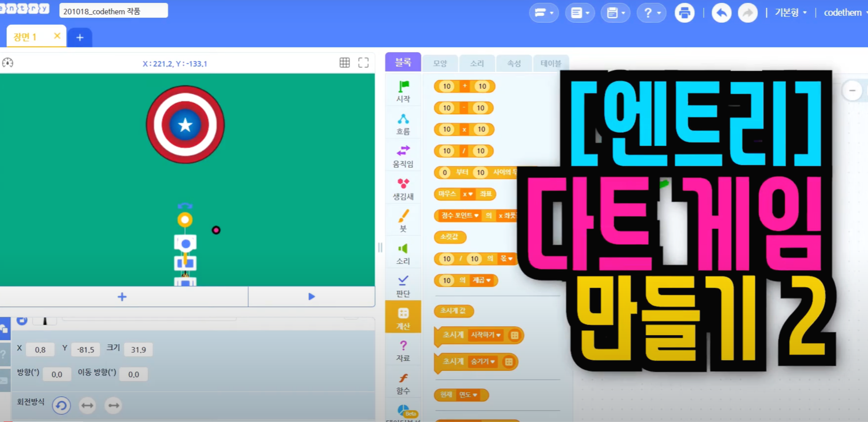Open the 현재 연도 dropdown

coord(469,395)
